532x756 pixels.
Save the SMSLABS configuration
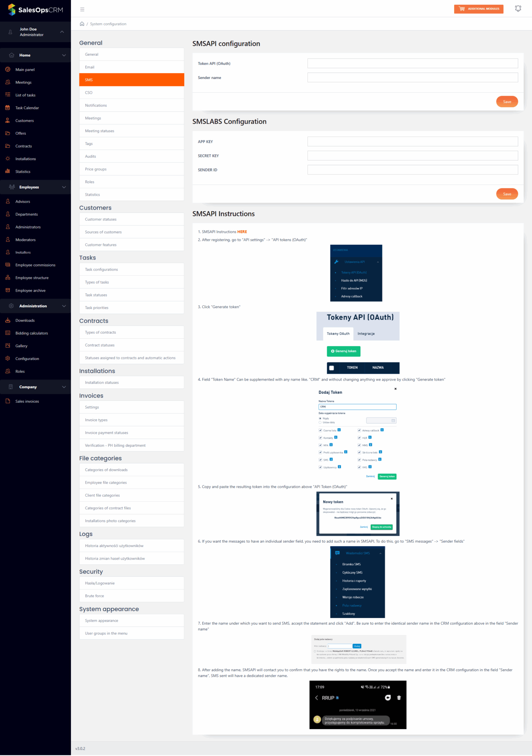[507, 194]
